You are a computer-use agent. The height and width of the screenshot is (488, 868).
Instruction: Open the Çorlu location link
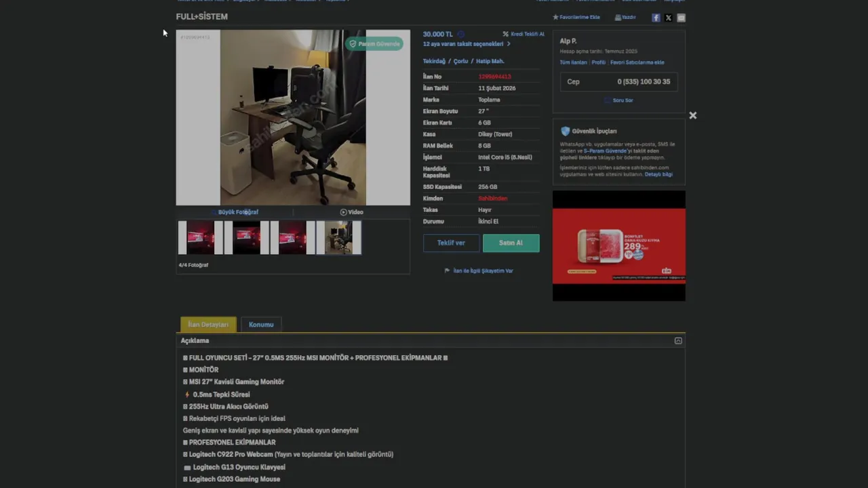[x=461, y=61]
